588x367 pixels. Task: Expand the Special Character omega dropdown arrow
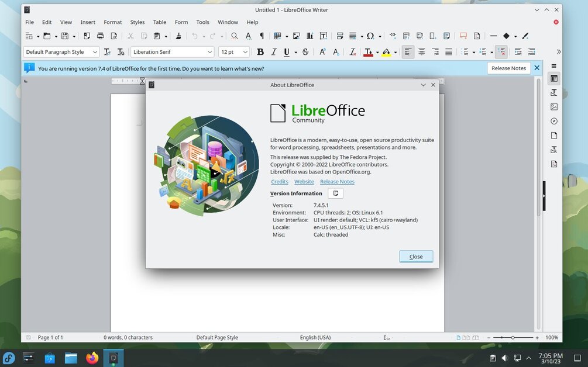coord(380,36)
